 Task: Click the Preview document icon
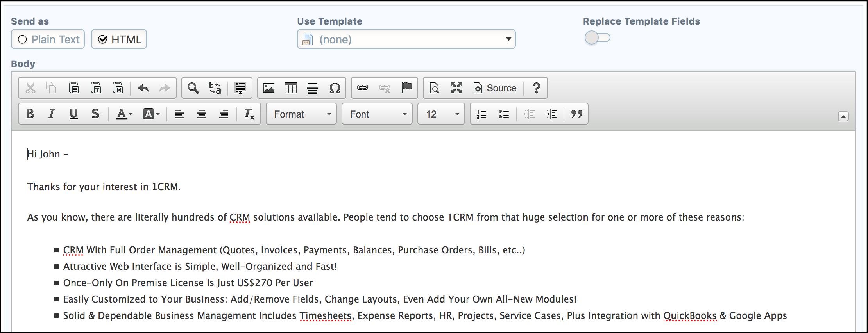[x=435, y=88]
